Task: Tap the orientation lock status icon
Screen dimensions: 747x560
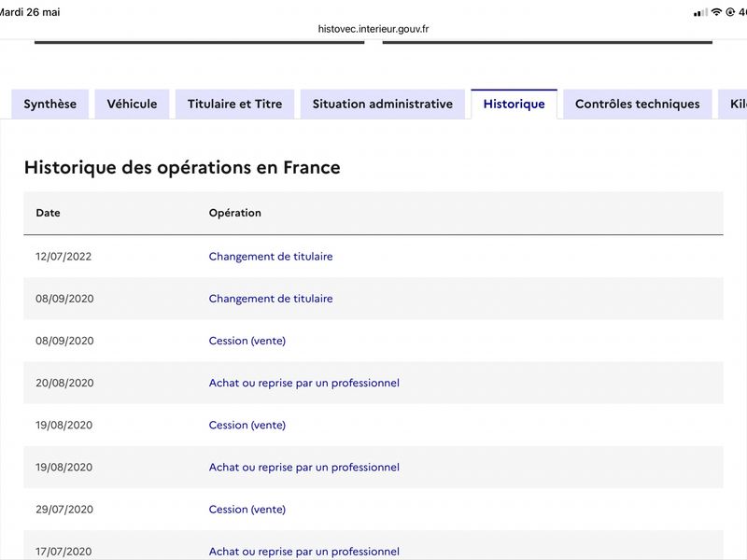Action: [730, 12]
